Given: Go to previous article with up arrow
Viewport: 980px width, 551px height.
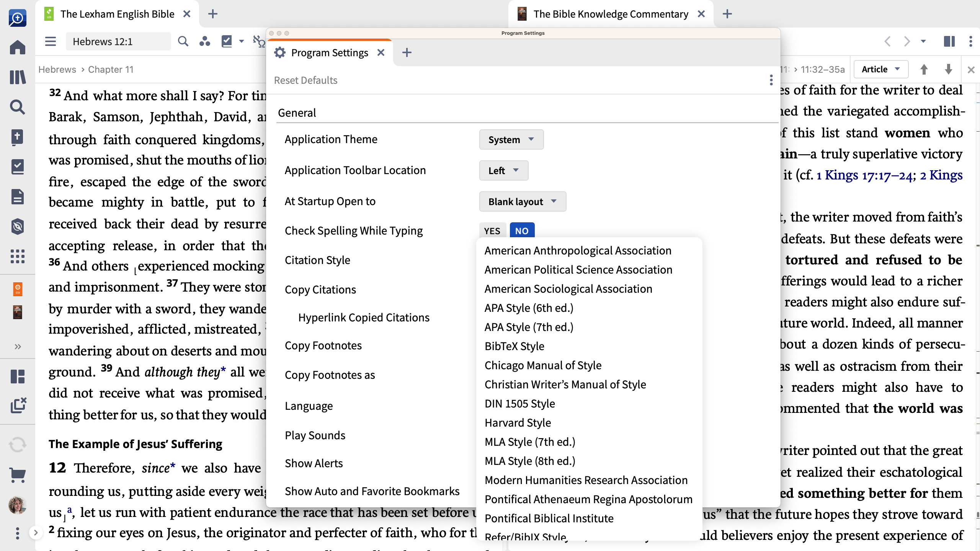Looking at the screenshot, I should (x=924, y=70).
